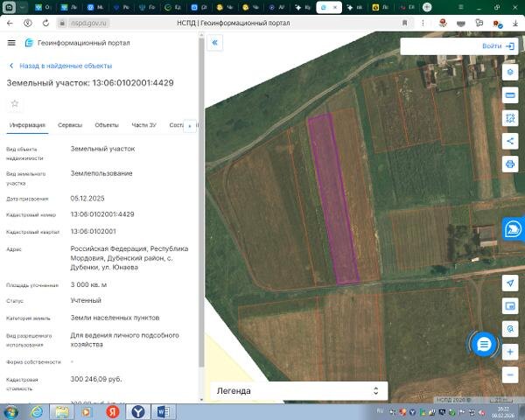
Task: Click the highlighted purple land parcel on the map
Action: click(333, 199)
